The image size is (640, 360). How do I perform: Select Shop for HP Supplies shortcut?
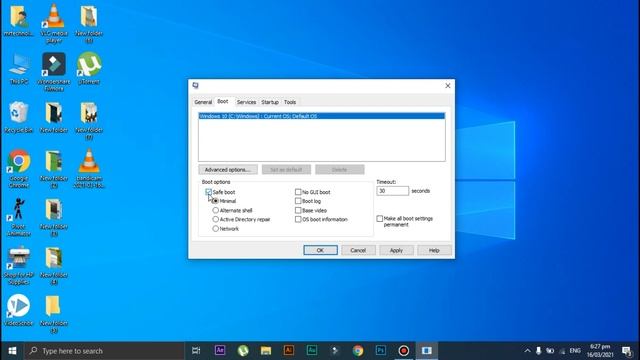tap(19, 265)
